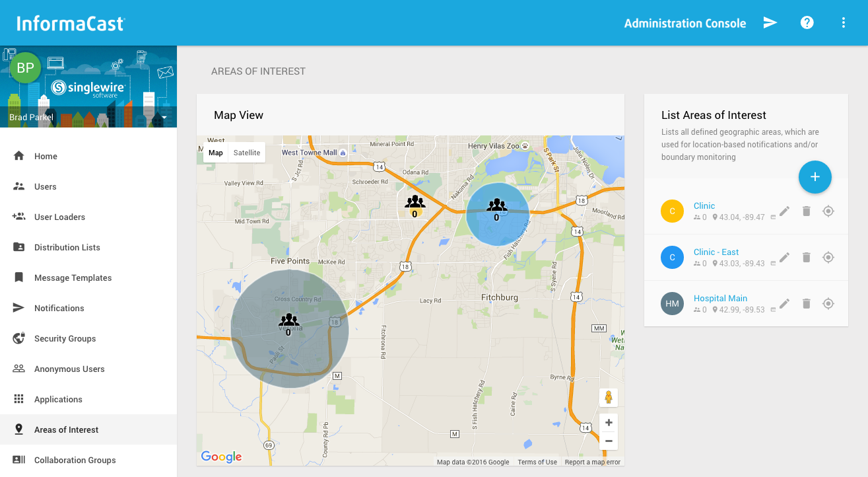Click the people marker in the gray circle
This screenshot has height=477, width=868.
(x=288, y=321)
